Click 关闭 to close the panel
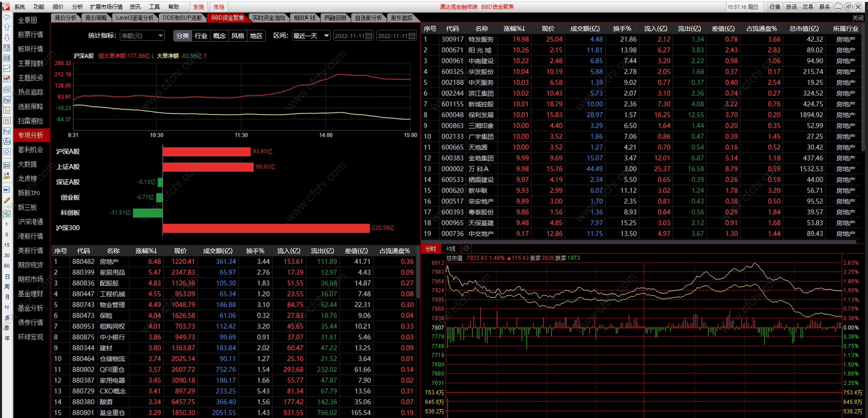This screenshot has height=418, width=868. click(x=858, y=18)
